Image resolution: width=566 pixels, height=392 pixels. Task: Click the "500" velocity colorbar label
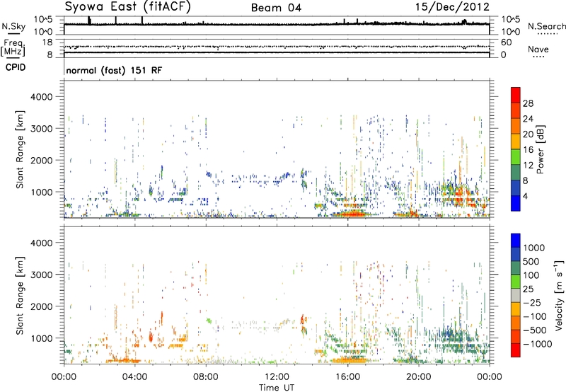pos(531,261)
